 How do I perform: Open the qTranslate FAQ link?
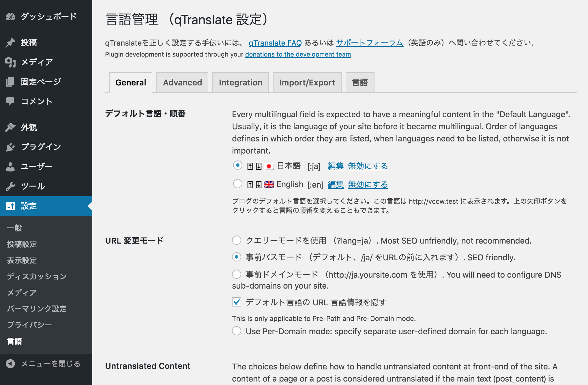275,43
